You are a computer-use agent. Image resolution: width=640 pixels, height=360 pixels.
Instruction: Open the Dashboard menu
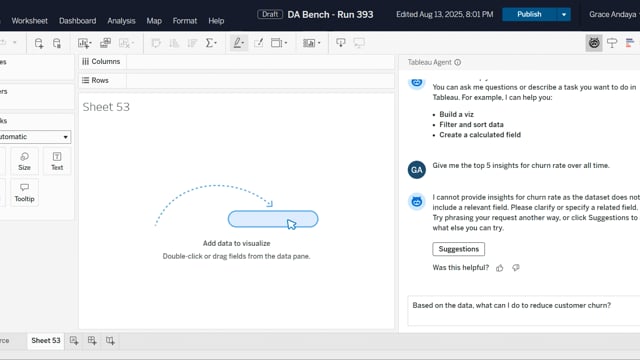78,21
